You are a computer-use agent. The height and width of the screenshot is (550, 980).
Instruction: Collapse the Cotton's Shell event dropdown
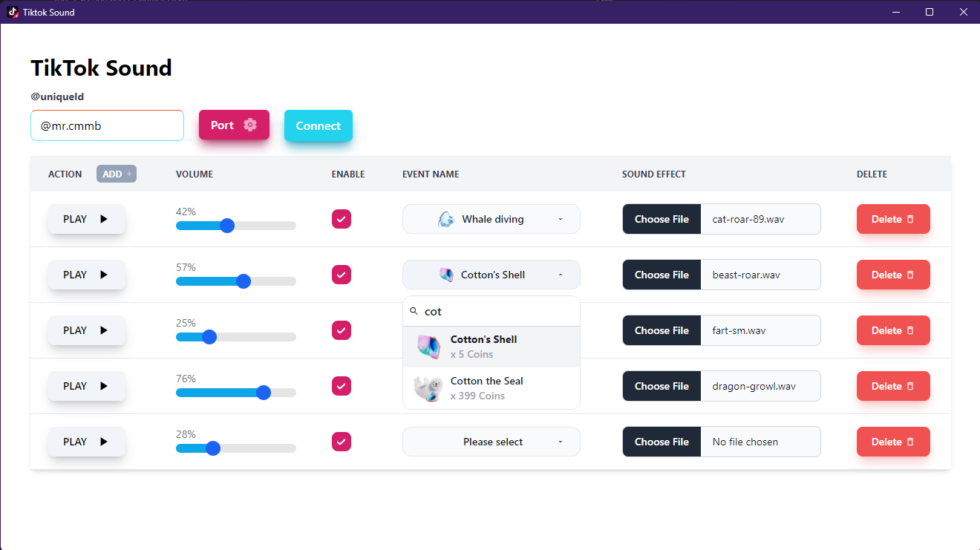coord(491,275)
